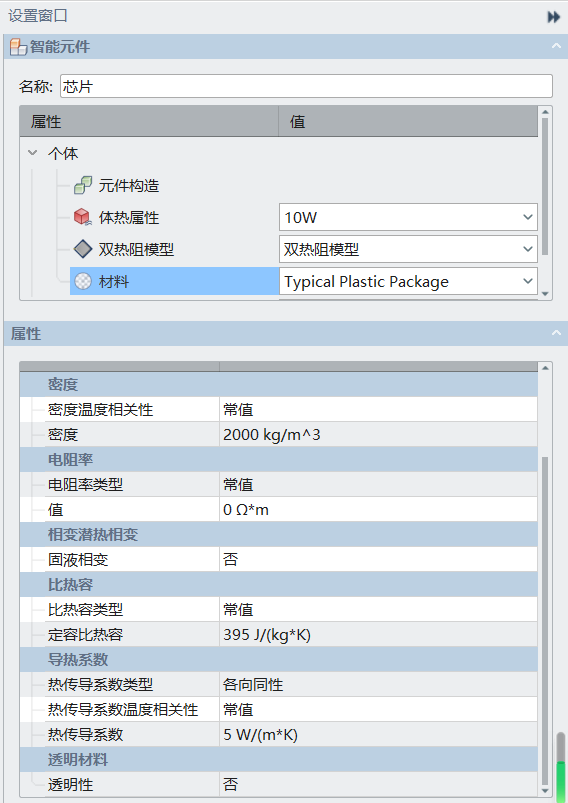Screen dimensions: 568x803
Task: Collapse the 个体 tree node
Action: click(x=33, y=153)
